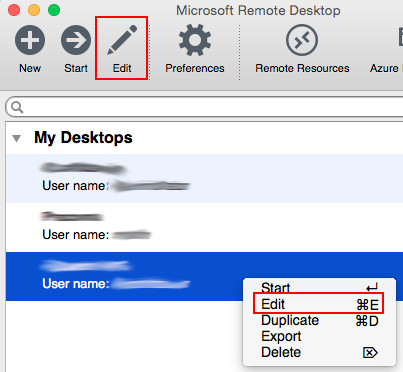Image resolution: width=403 pixels, height=372 pixels.
Task: Minimize the window with the yellow button
Action: coord(34,10)
